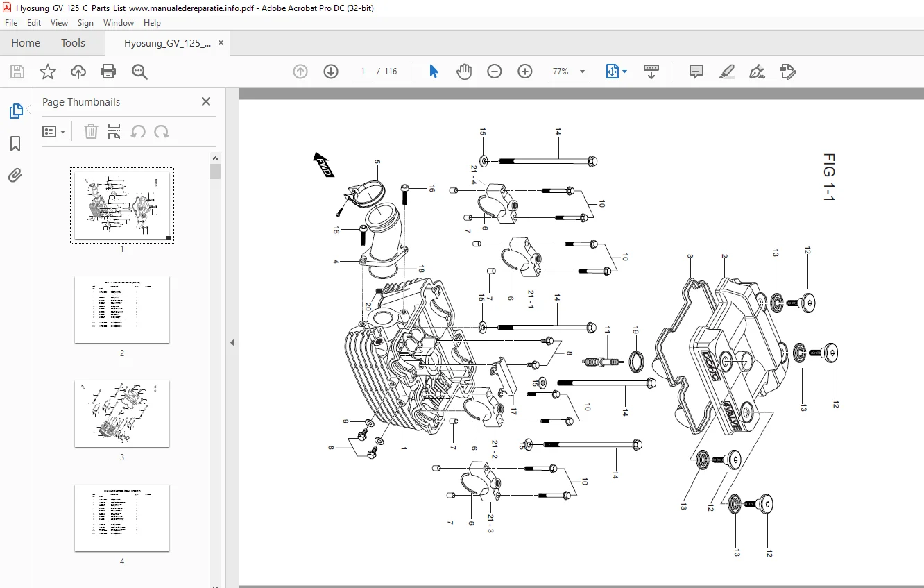Open thumbnail options menu
The image size is (924, 588).
[54, 132]
